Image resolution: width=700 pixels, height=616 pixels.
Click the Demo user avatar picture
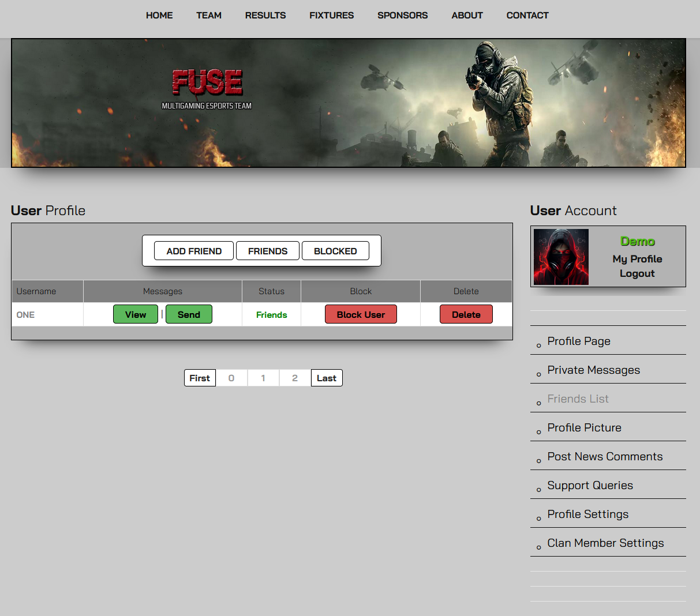click(x=561, y=257)
